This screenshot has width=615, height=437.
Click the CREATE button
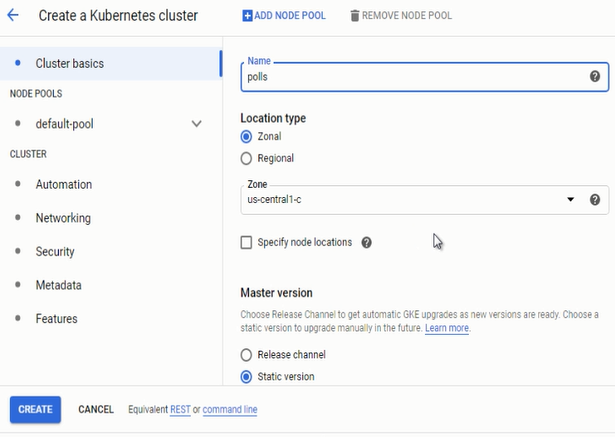tap(35, 410)
